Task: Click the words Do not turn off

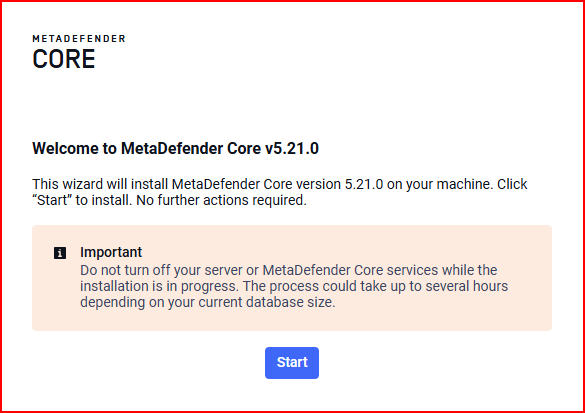Action: 125,270
